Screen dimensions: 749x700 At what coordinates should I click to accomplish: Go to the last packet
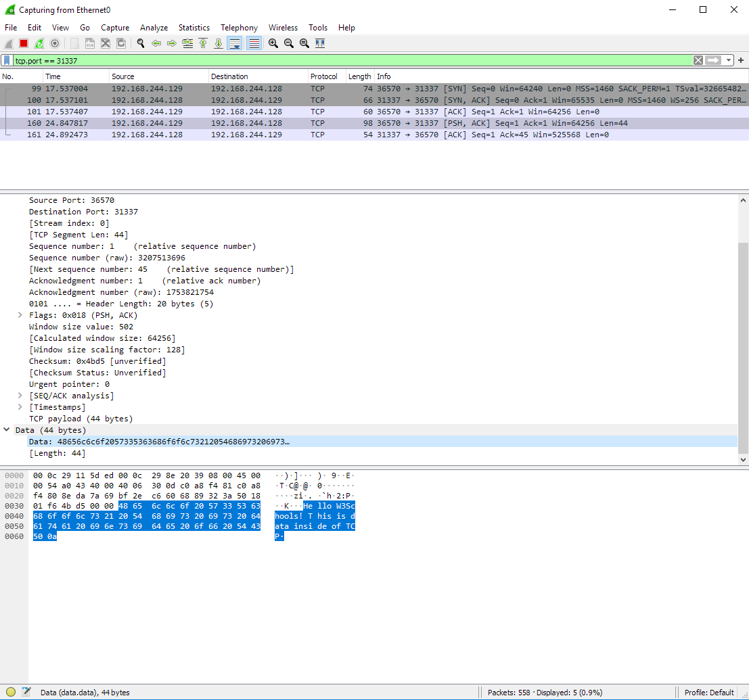218,43
